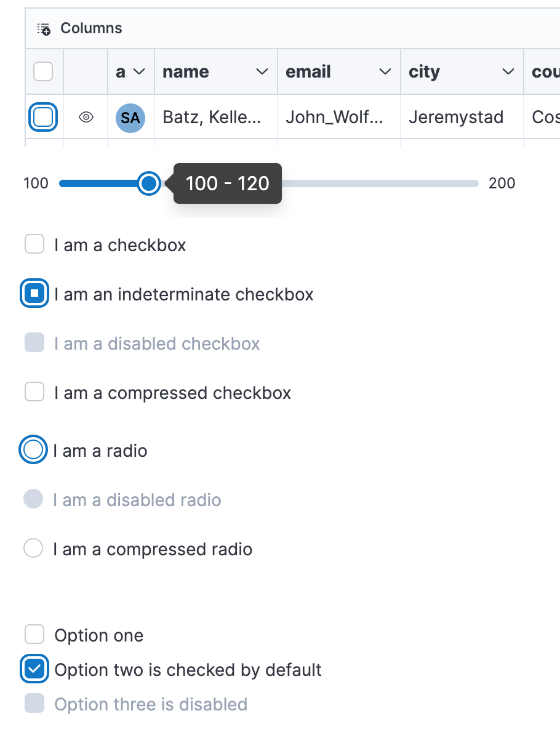This screenshot has width=560, height=756.
Task: Click the eye icon in Batz row
Action: [x=86, y=117]
